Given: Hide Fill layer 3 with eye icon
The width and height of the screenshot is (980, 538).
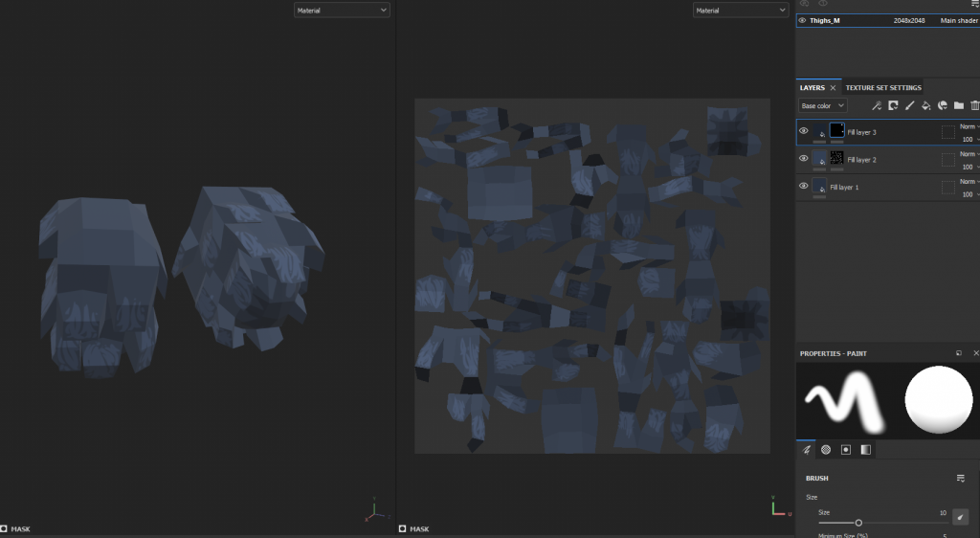Looking at the screenshot, I should coord(804,131).
